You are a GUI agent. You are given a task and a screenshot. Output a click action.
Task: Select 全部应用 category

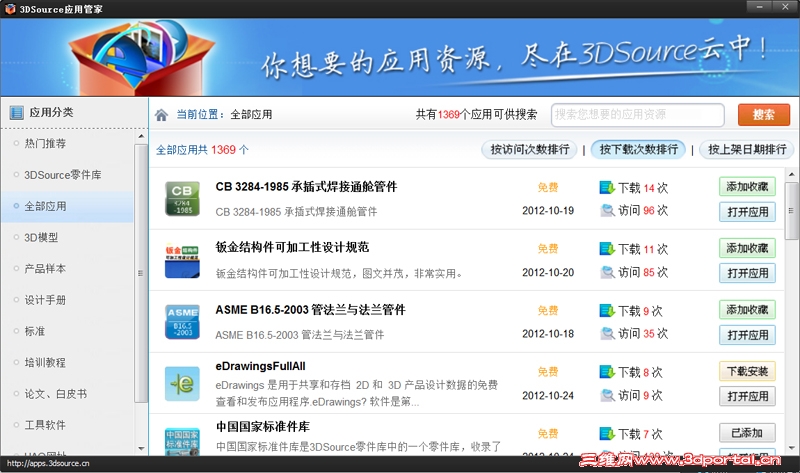pos(67,207)
